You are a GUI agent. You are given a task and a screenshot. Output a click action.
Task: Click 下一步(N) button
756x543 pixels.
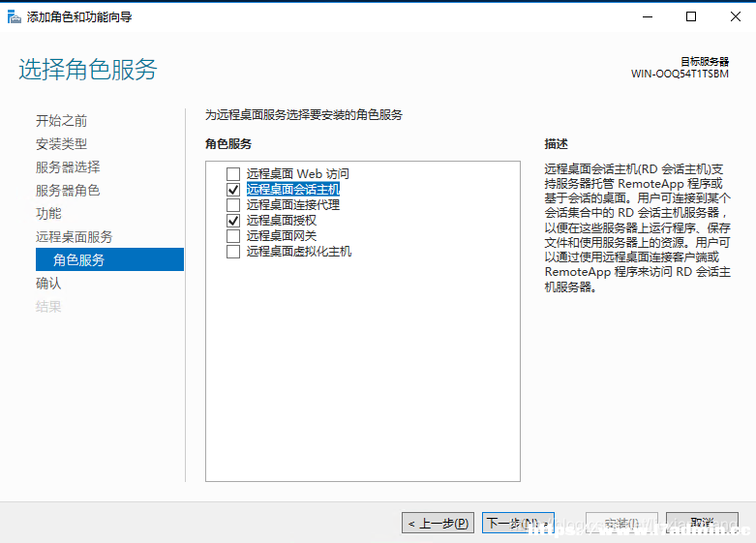(518, 523)
